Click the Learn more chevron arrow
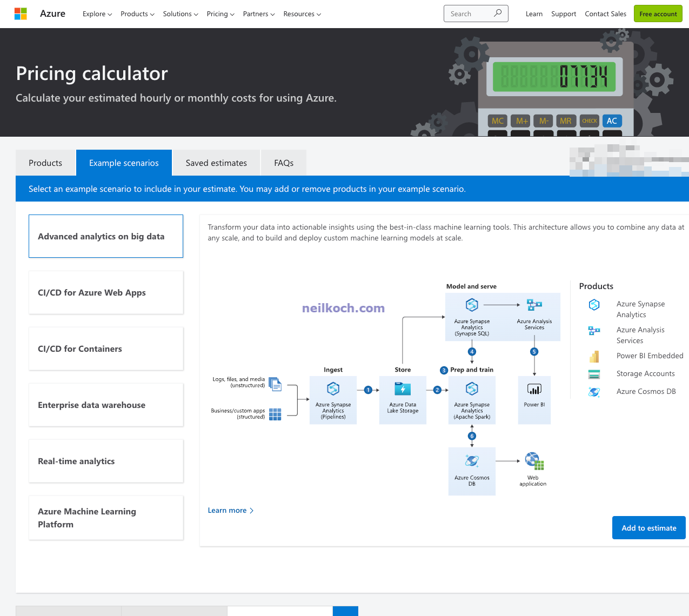 251,511
